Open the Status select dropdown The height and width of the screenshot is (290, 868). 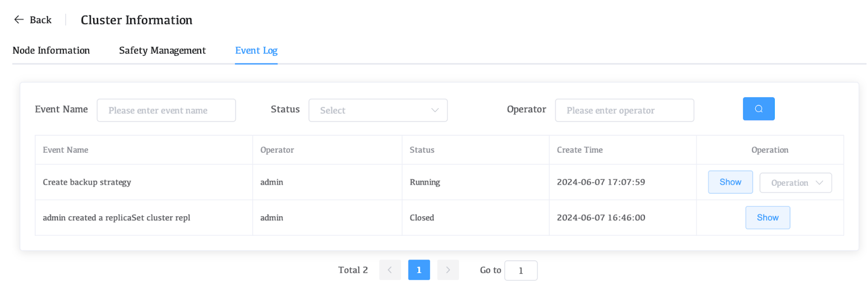[378, 110]
